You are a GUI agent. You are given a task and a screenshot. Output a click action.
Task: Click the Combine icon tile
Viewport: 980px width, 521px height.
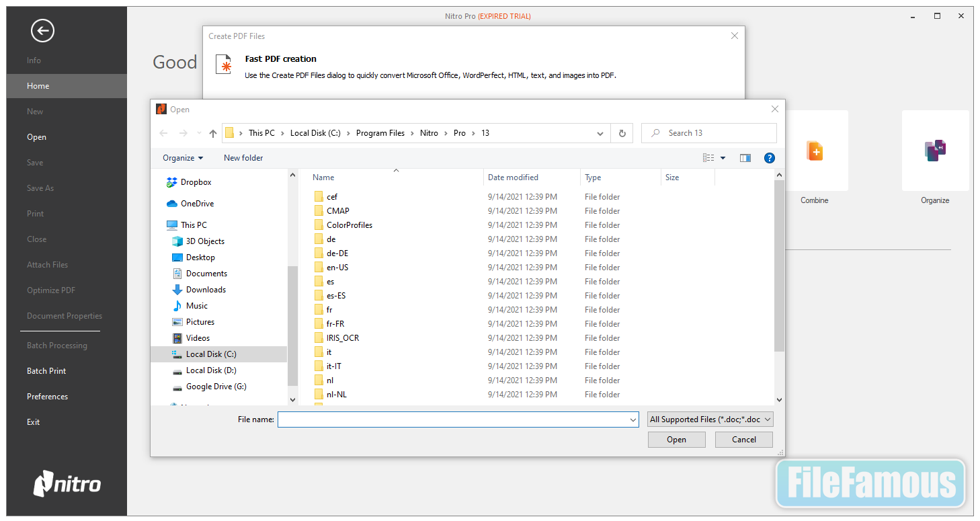[815, 151]
